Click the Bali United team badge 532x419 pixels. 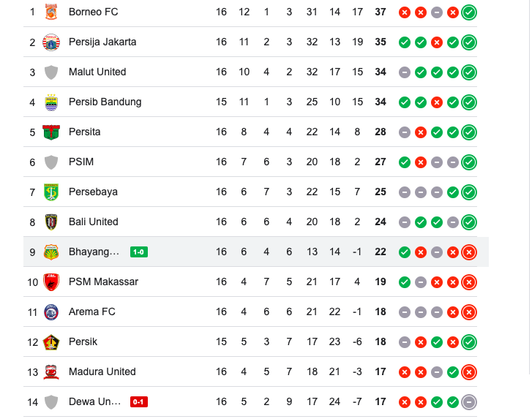51,222
